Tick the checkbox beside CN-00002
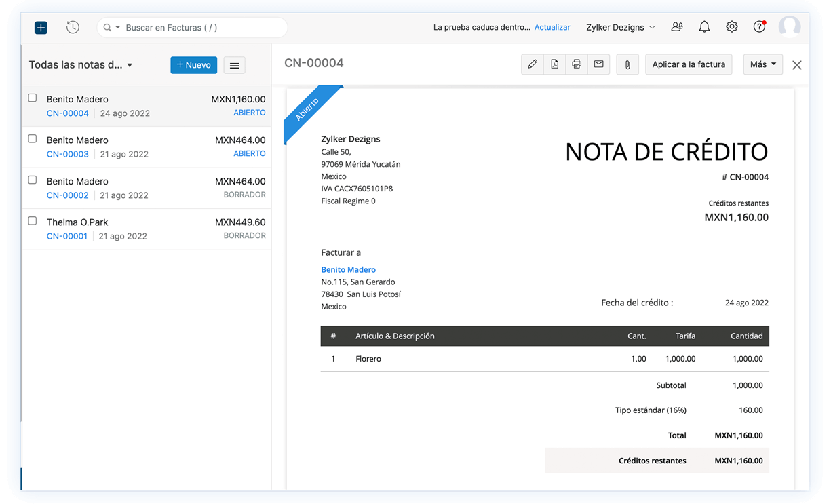Viewport: 831px width, 504px height. (32, 179)
